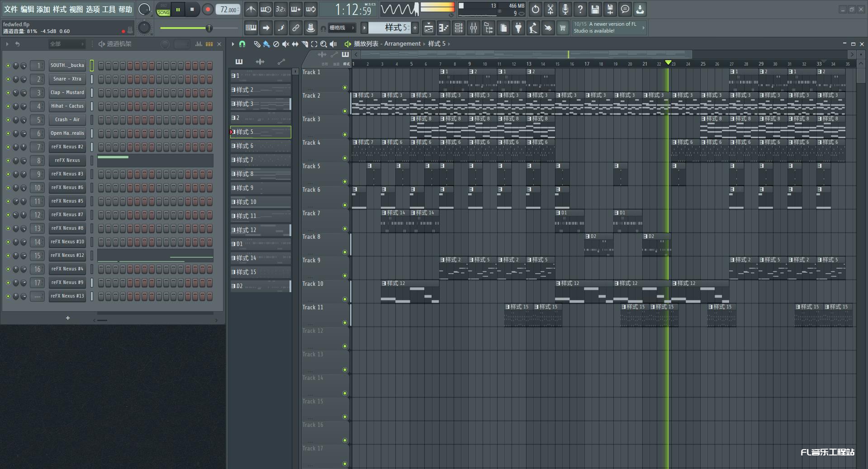Open the content library shopping cart

coord(563,28)
